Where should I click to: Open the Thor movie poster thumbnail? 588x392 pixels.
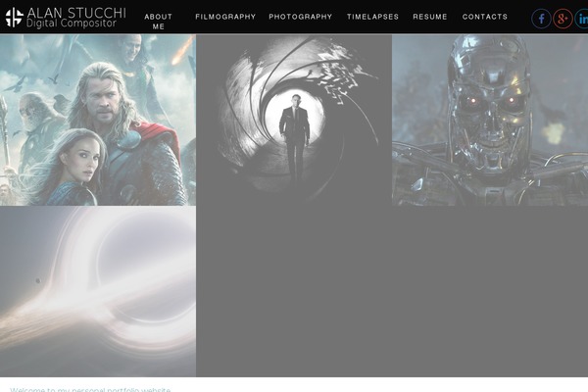coord(98,120)
